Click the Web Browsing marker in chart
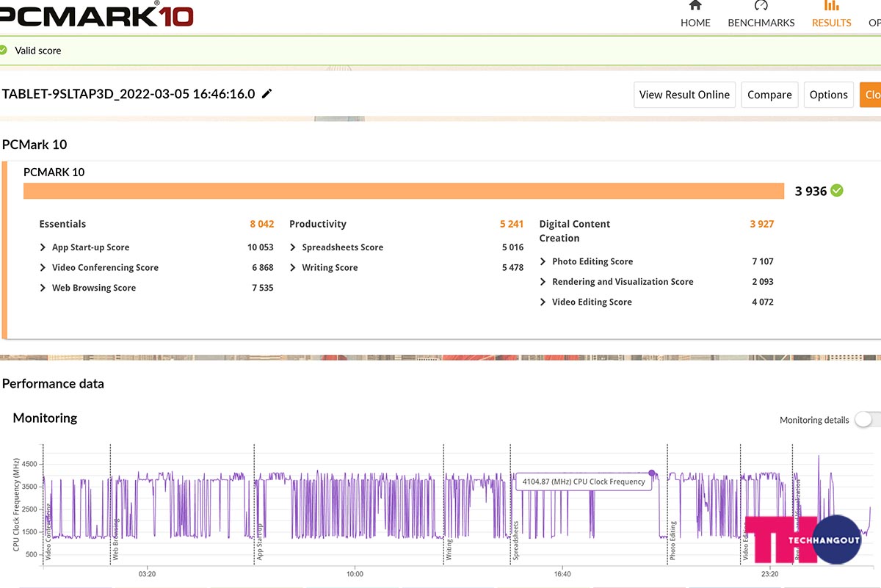 [x=115, y=541]
